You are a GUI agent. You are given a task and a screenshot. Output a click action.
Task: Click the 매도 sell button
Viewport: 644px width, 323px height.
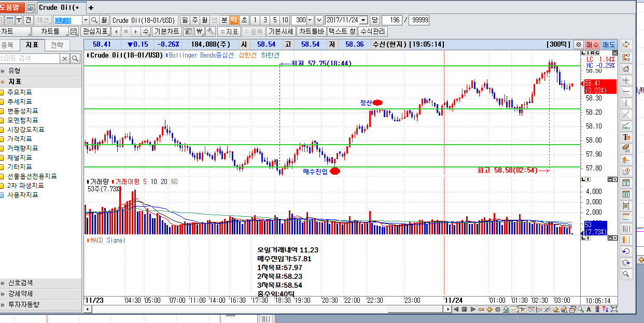coord(609,45)
